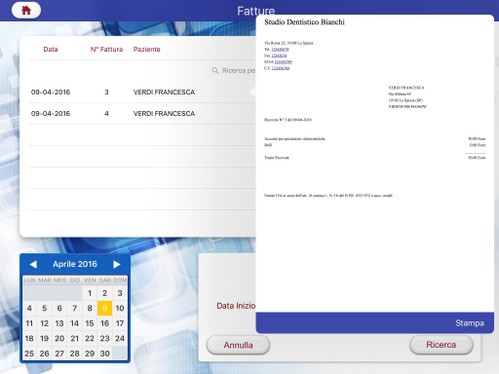
Task: Open the C.F. number link
Action: point(280,68)
